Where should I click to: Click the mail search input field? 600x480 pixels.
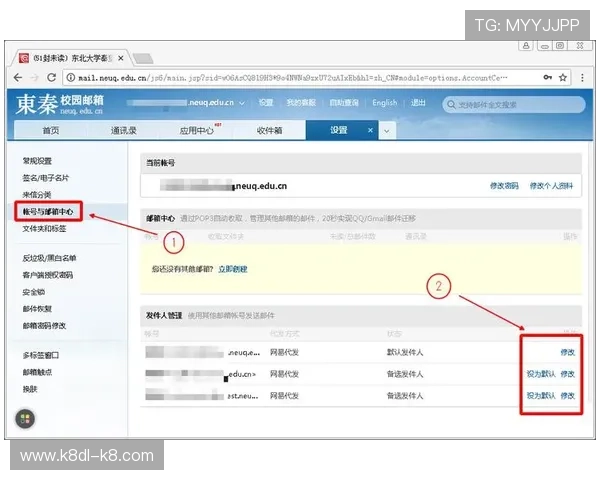pos(510,104)
